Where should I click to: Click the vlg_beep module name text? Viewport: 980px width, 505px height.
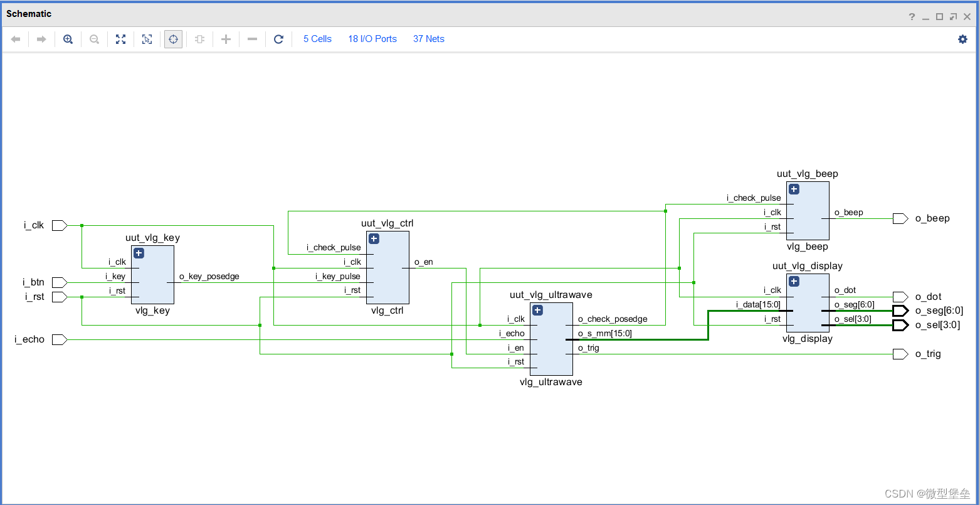[808, 247]
